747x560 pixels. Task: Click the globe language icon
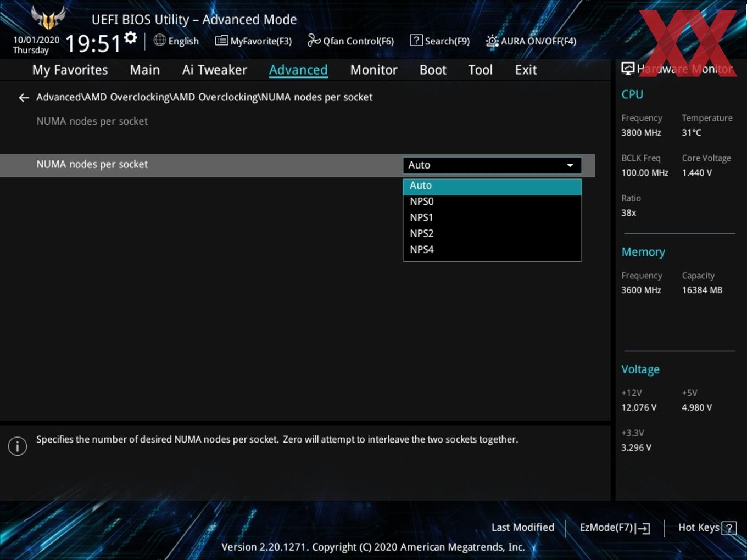pyautogui.click(x=159, y=40)
